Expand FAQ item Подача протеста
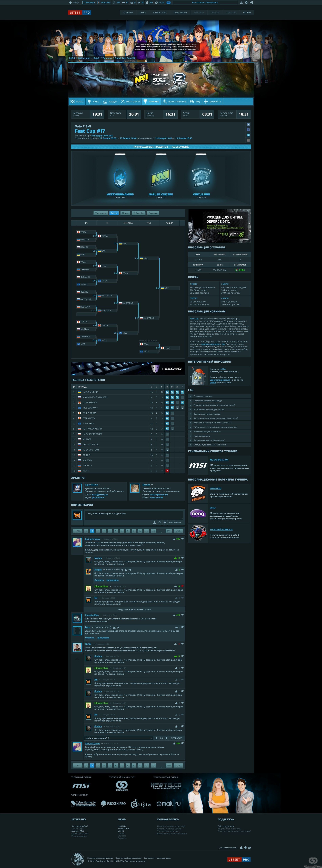322x868 pixels. pyautogui.click(x=219, y=436)
